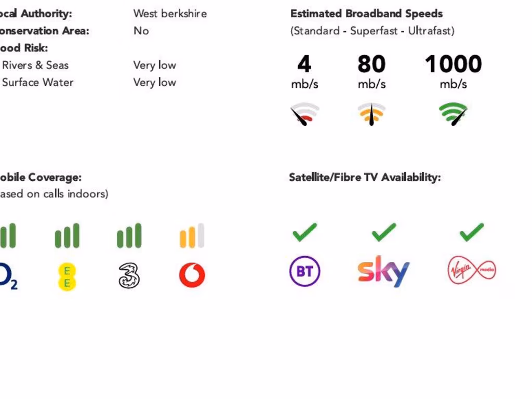Click the Vodafone logo
The height and width of the screenshot is (399, 532).
click(x=192, y=275)
